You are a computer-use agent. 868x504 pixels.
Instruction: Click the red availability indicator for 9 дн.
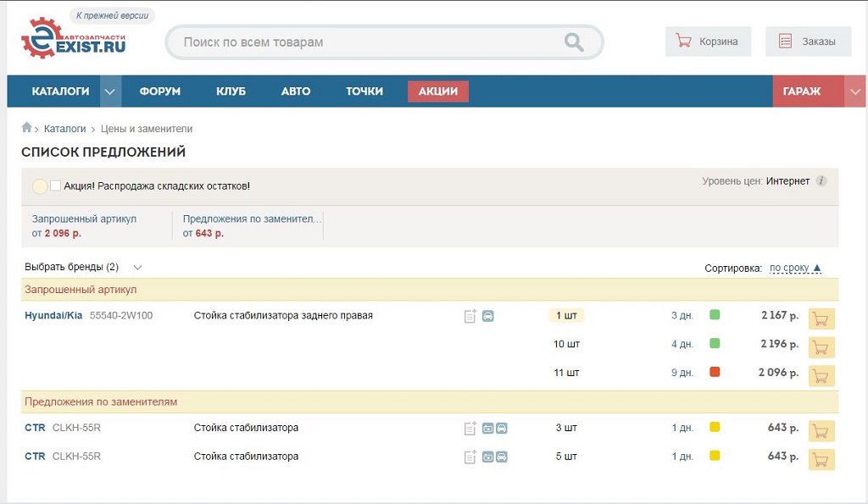tap(715, 372)
